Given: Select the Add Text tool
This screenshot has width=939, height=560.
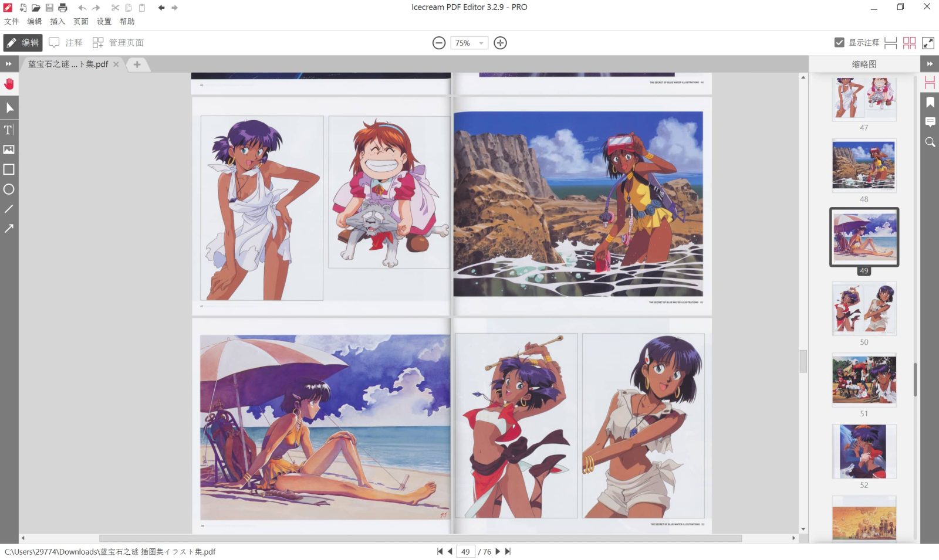Looking at the screenshot, I should (9, 130).
